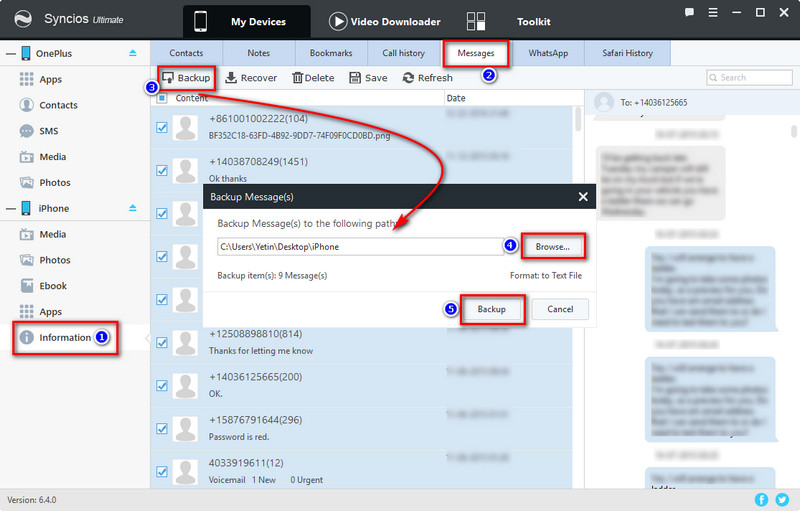
Task: Switch to the Call history tab
Action: [404, 53]
